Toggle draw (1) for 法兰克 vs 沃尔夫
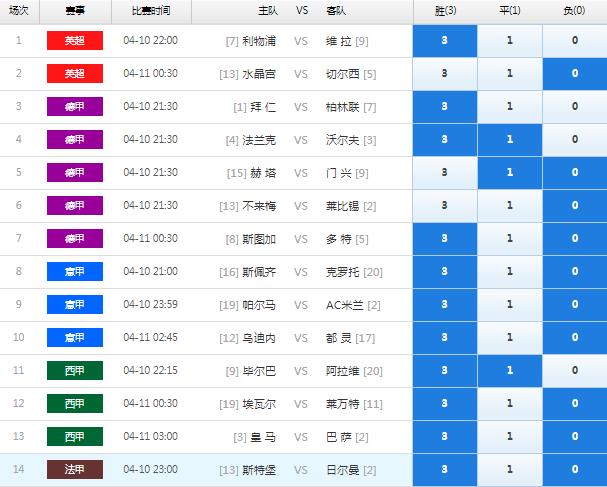Viewport: 607px width, 487px height. point(510,140)
